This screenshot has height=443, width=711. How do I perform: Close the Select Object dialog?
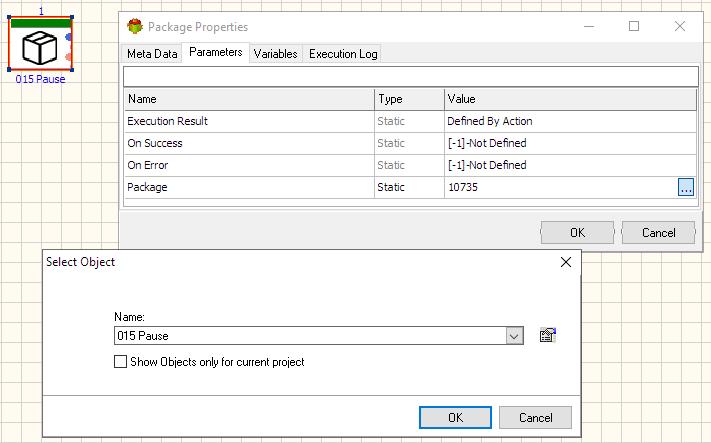[565, 262]
